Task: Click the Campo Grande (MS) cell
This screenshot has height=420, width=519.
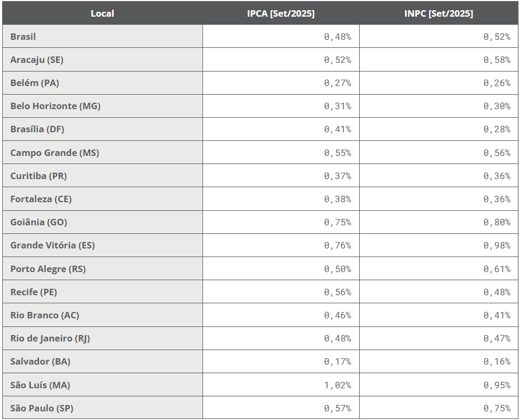Action: (x=54, y=153)
